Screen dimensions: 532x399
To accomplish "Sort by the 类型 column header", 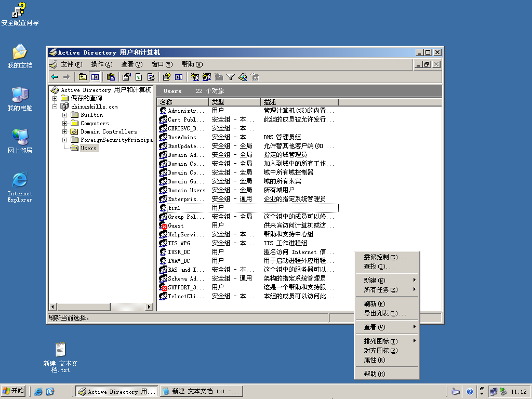I will click(x=234, y=102).
